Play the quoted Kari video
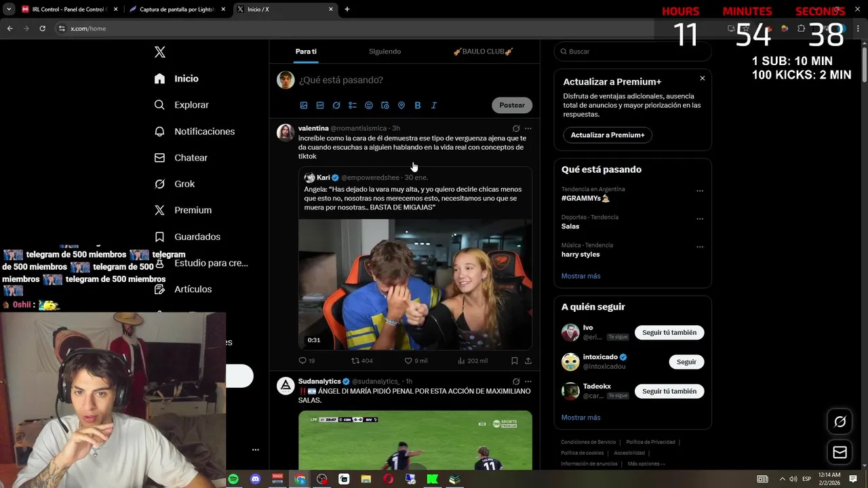 click(x=415, y=284)
